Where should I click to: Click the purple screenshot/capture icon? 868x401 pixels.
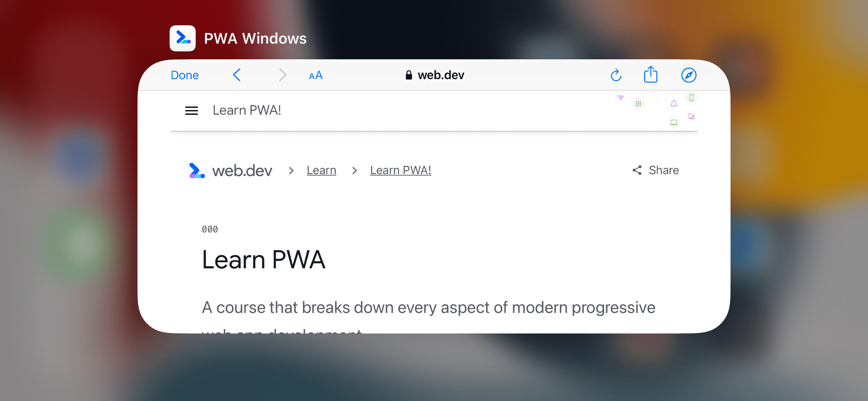tap(691, 117)
